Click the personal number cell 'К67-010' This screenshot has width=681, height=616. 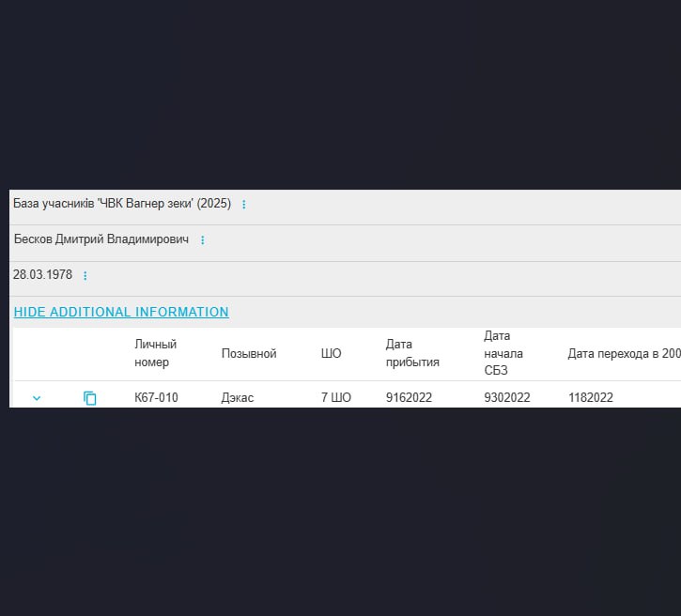(x=156, y=398)
